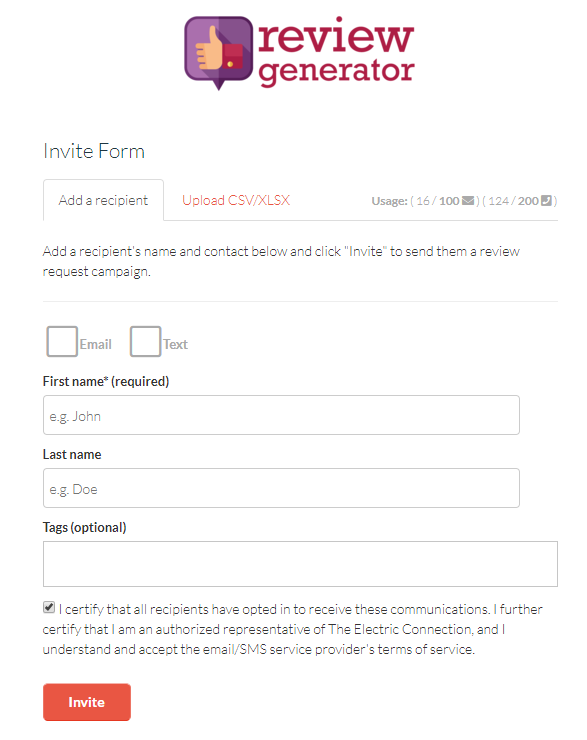Focus the First name input field
Image resolution: width=587 pixels, height=740 pixels.
[x=281, y=415]
